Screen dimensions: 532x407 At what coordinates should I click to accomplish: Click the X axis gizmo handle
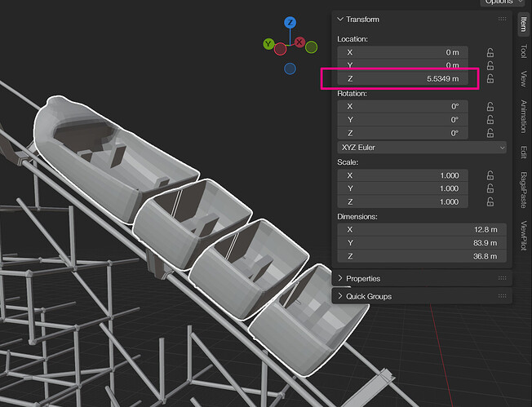point(299,42)
